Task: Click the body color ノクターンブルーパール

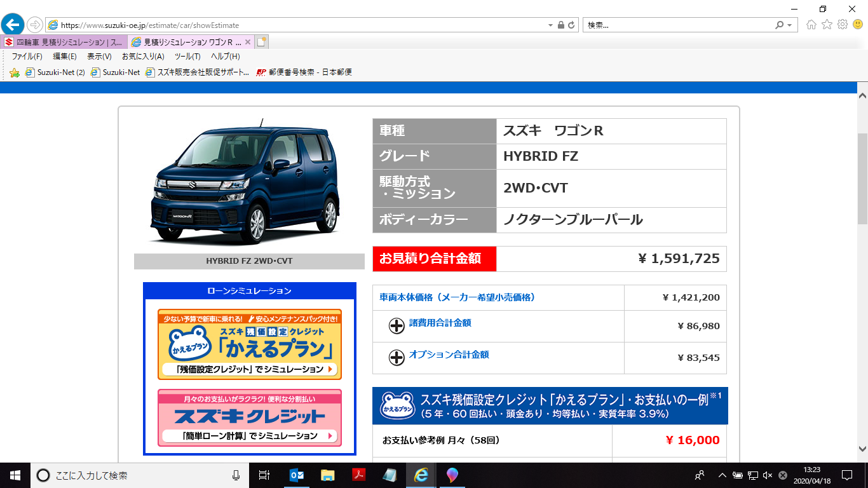Action: pos(573,220)
